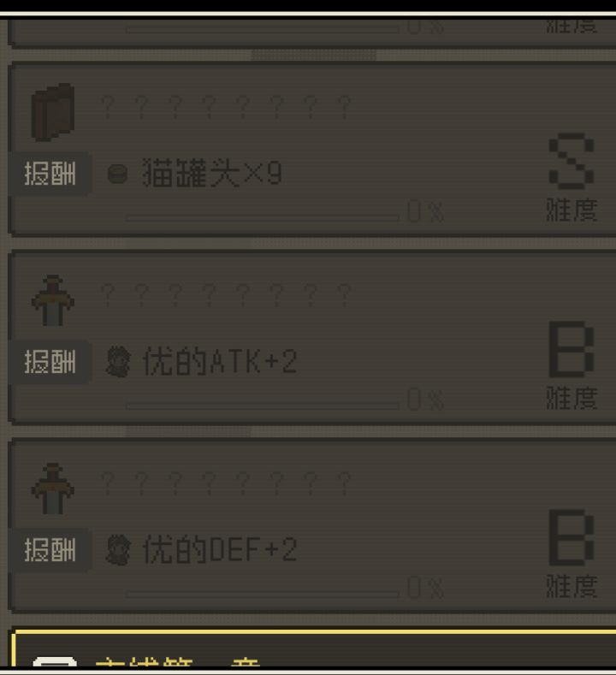Click the character portrait beside 优的DEF+2
Viewport: 616px width, 675px height.
coord(118,550)
